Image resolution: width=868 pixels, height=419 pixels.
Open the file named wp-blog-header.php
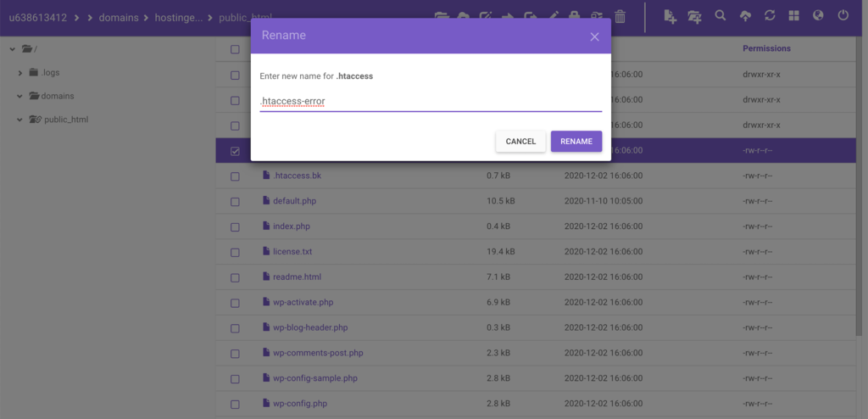tap(310, 327)
